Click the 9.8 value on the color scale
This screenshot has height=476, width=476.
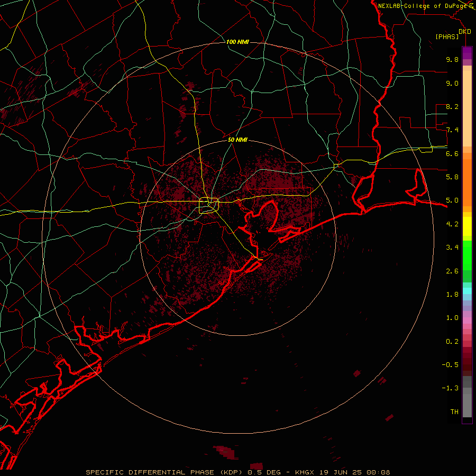point(452,59)
